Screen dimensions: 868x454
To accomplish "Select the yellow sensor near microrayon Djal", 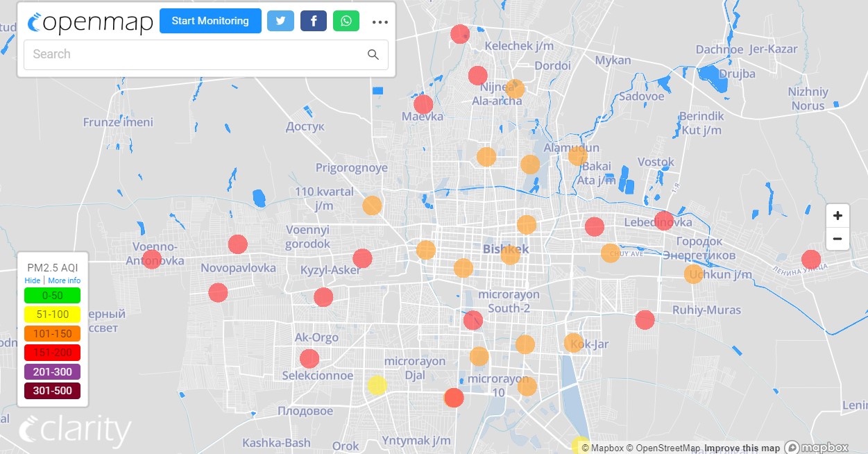I will 377,385.
